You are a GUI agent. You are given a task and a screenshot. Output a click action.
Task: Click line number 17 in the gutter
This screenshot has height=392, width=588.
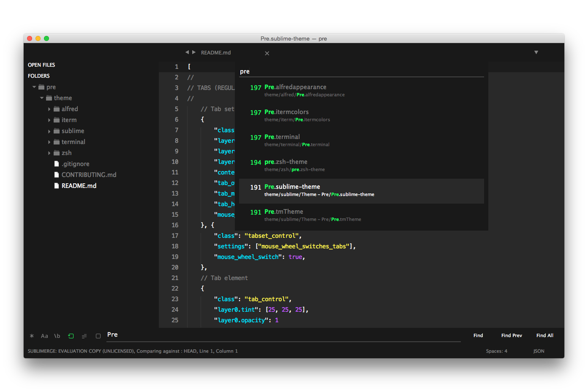pyautogui.click(x=175, y=236)
